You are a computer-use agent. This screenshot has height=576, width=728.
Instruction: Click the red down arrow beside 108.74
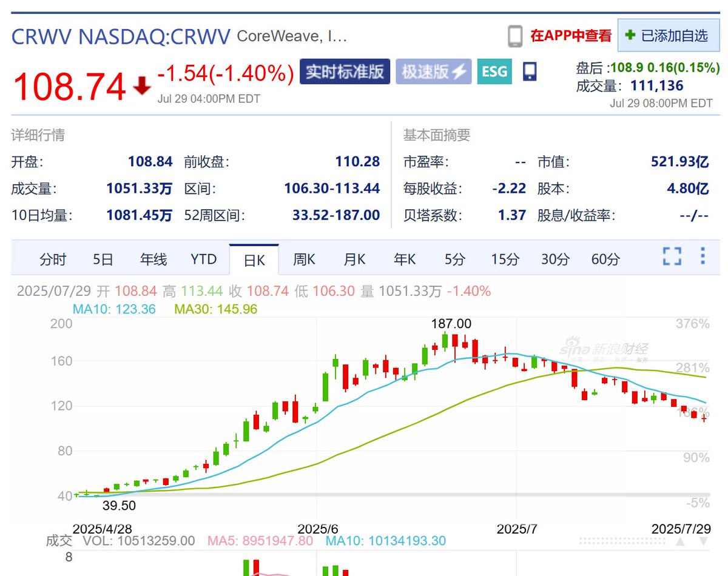coord(142,86)
